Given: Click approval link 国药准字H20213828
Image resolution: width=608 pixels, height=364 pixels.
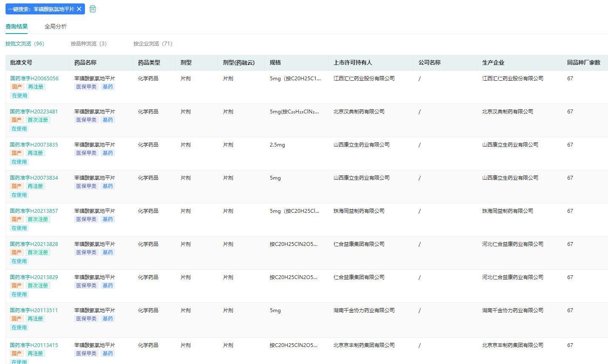Looking at the screenshot, I should (x=34, y=244).
